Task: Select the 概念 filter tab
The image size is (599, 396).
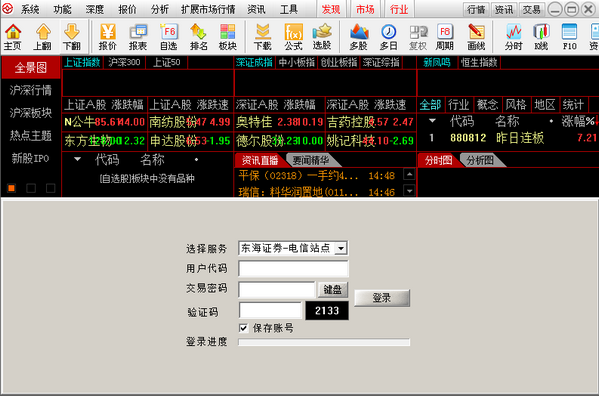Action: click(487, 105)
